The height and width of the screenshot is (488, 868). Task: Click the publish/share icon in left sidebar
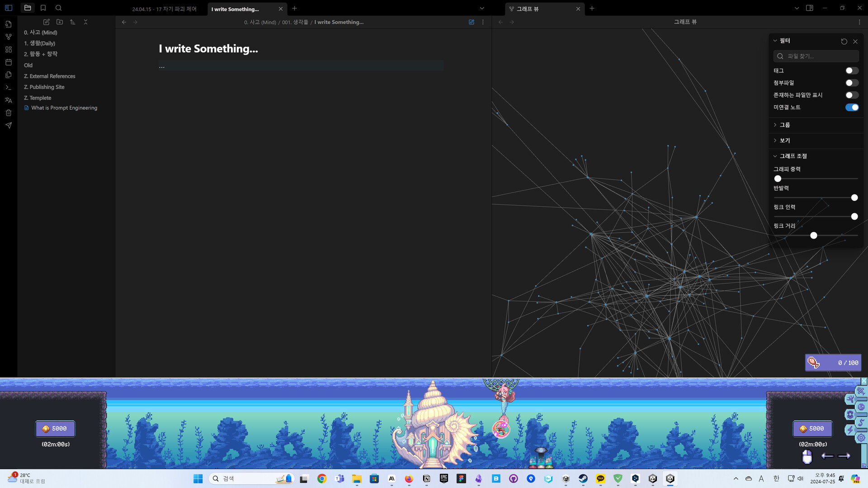click(8, 125)
